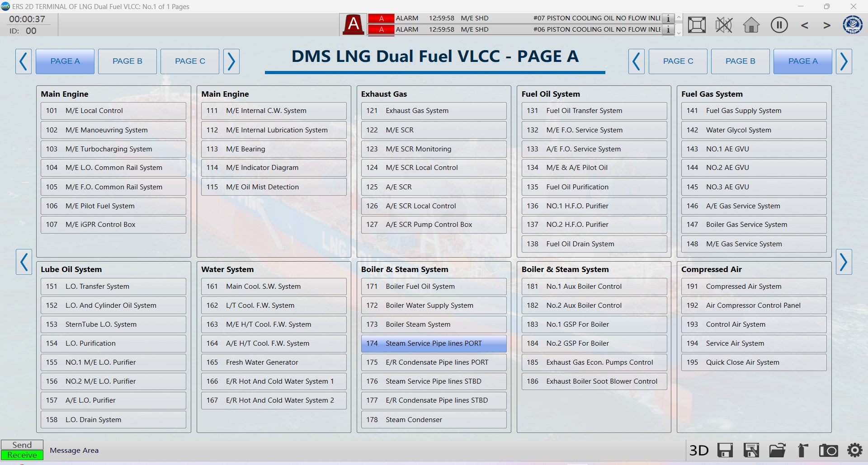
Task: Take a snapshot with the camera icon
Action: tap(828, 451)
